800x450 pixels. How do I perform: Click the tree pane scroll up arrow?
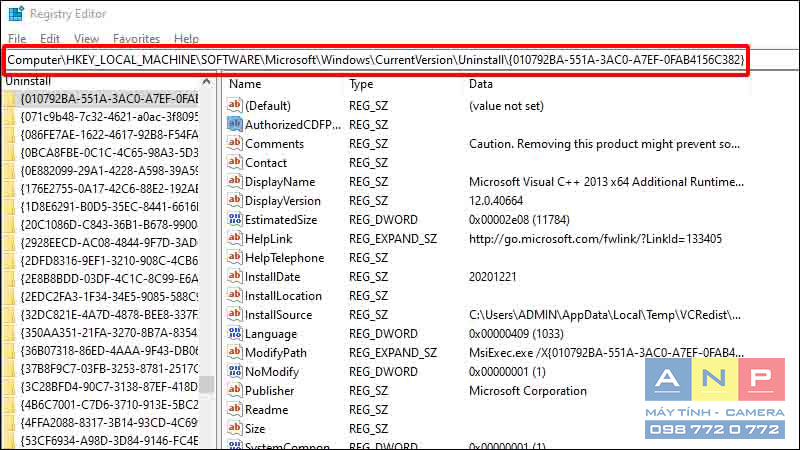coord(206,82)
